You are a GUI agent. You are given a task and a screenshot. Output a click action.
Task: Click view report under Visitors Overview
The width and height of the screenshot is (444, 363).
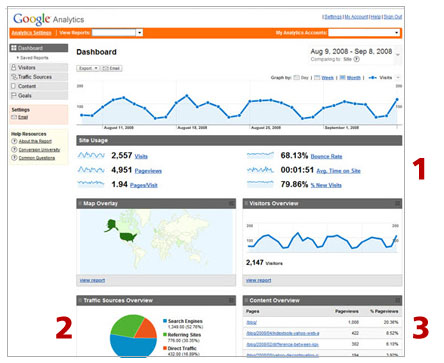tap(258, 280)
